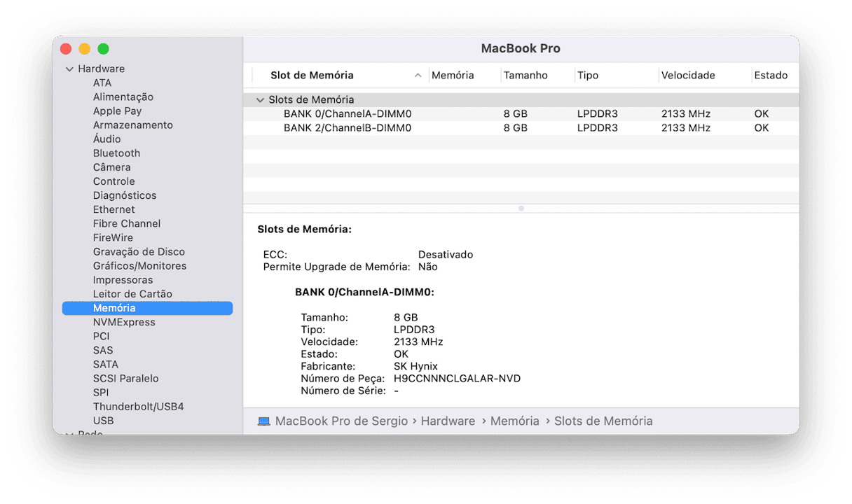
Task: Click Memória in the path bar
Action: (x=515, y=421)
